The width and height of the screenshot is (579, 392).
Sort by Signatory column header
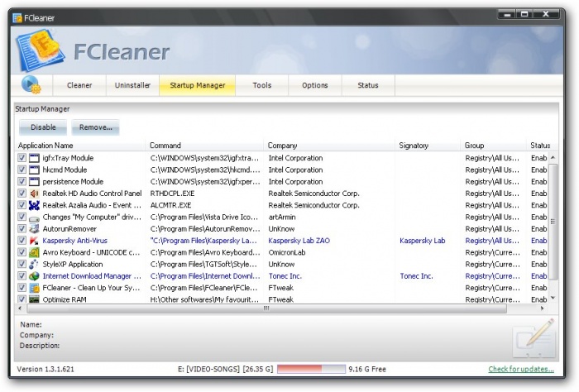(428, 146)
